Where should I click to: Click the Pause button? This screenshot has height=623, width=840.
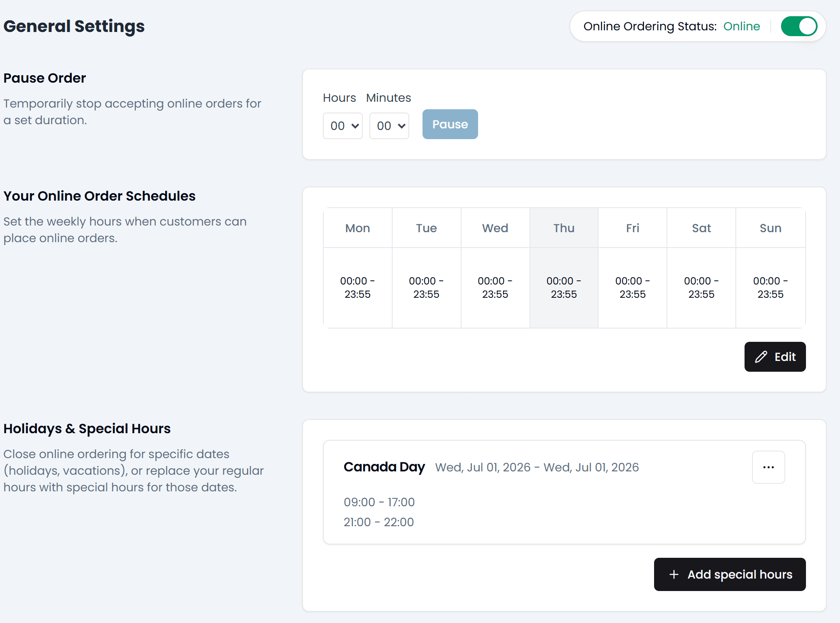click(x=450, y=124)
